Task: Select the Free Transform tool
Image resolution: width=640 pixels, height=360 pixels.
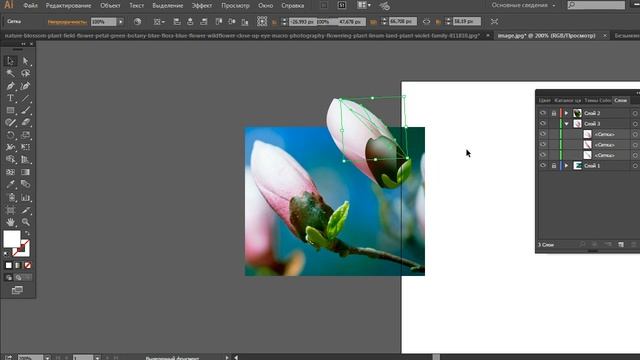Action: (25, 147)
